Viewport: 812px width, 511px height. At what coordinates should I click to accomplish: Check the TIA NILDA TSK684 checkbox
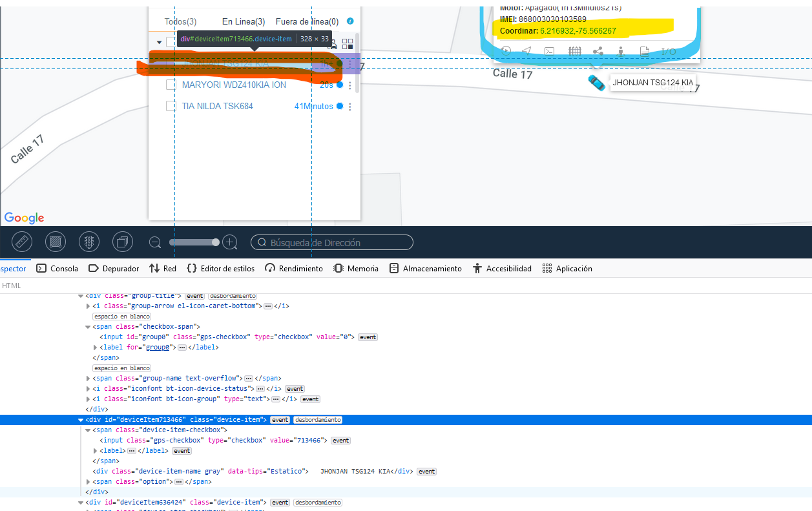[171, 106]
